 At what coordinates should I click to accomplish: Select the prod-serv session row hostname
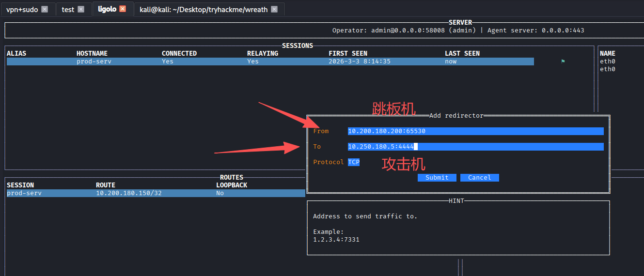pyautogui.click(x=94, y=61)
